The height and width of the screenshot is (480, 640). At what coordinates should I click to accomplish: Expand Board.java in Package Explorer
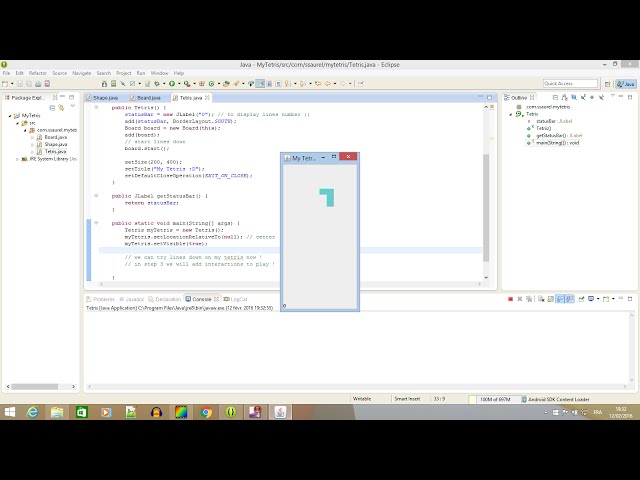click(32, 138)
